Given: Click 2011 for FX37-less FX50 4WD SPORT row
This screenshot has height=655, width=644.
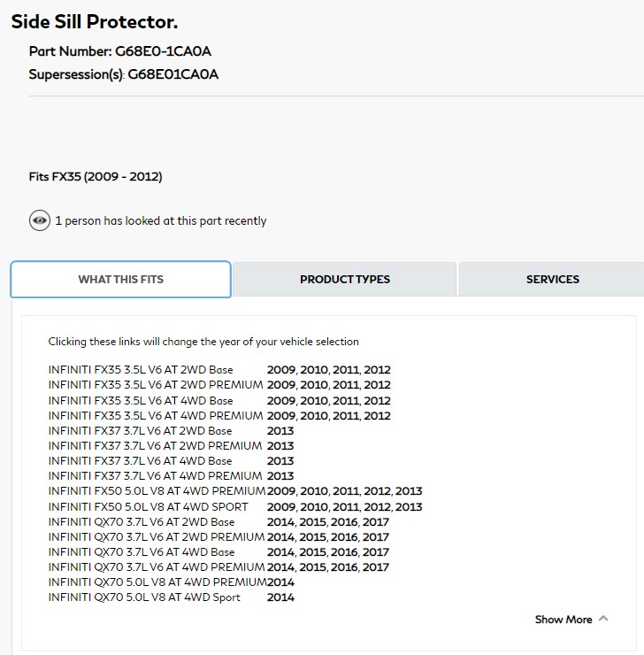Looking at the screenshot, I should [346, 507].
